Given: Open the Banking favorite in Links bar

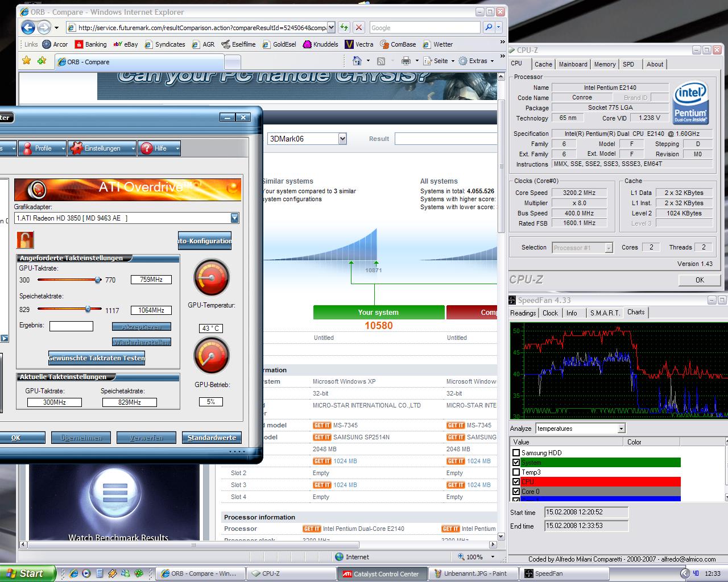Looking at the screenshot, I should [x=90, y=44].
